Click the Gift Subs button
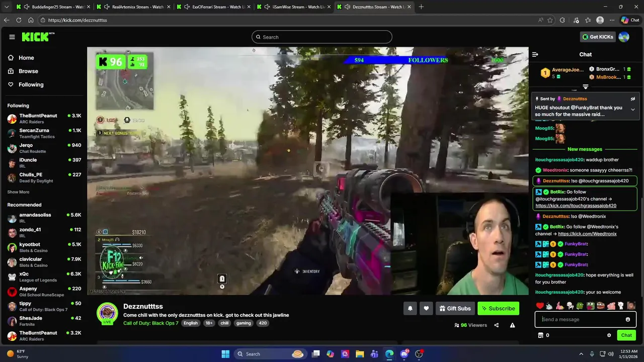This screenshot has width=644, height=362. [455, 308]
